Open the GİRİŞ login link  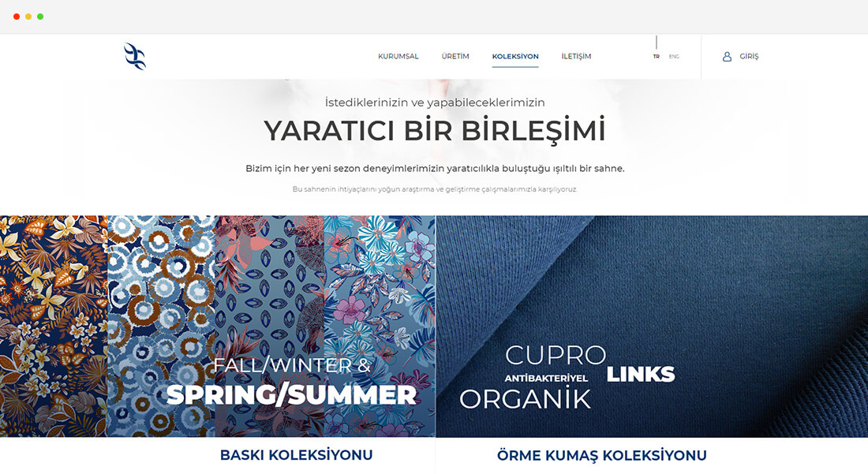coord(749,57)
